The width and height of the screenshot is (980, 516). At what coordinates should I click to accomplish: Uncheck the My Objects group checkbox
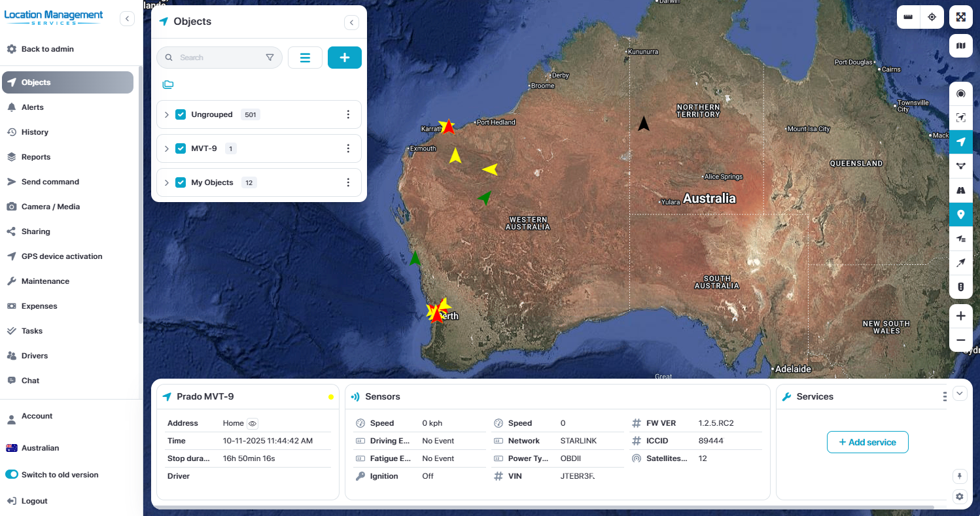[x=181, y=182]
